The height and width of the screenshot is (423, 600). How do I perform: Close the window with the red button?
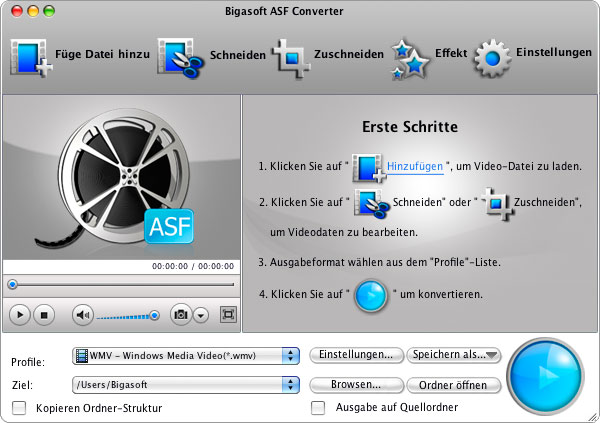pyautogui.click(x=17, y=11)
